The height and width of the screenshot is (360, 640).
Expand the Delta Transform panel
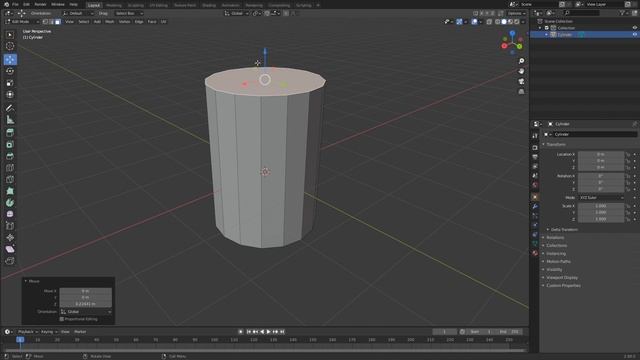click(564, 229)
